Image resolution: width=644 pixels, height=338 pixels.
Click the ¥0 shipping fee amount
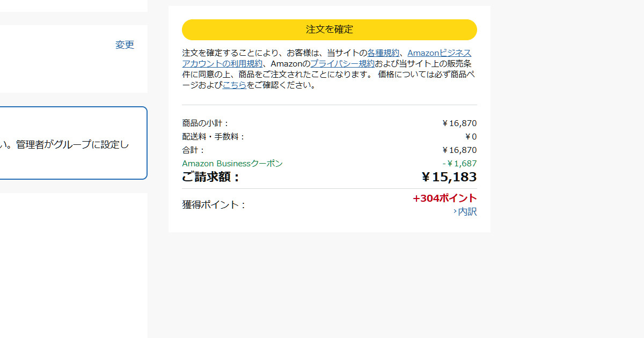click(x=471, y=137)
